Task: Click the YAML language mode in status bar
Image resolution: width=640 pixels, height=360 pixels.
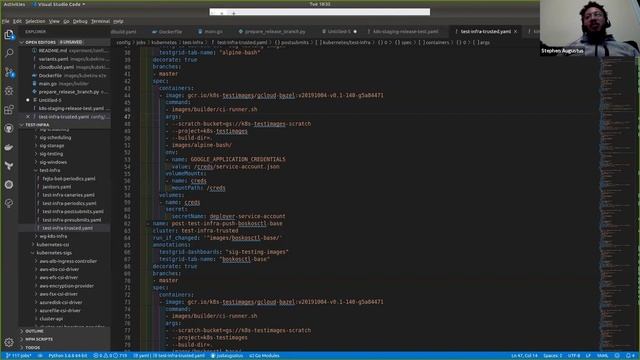Action: [x=602, y=356]
